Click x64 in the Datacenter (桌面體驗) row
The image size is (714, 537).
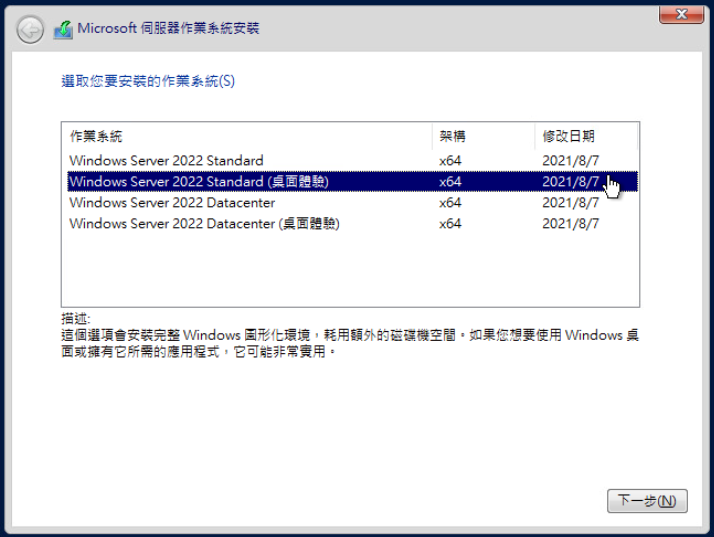[x=450, y=224]
